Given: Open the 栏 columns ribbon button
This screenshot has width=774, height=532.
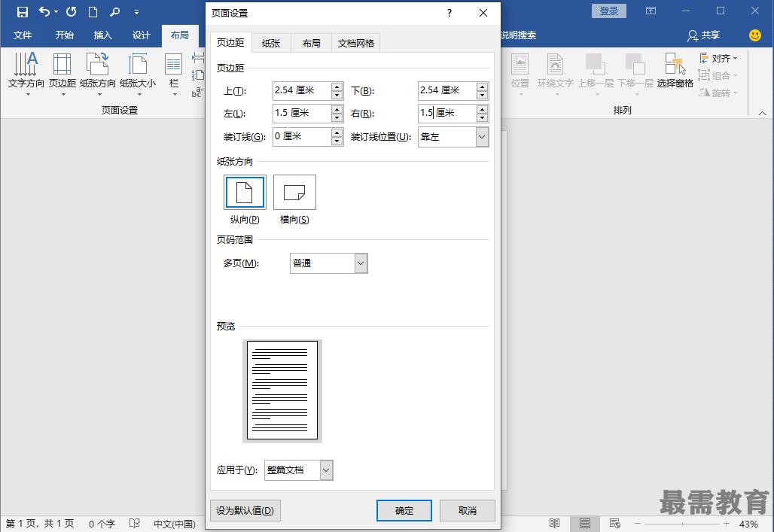Looking at the screenshot, I should [x=174, y=74].
